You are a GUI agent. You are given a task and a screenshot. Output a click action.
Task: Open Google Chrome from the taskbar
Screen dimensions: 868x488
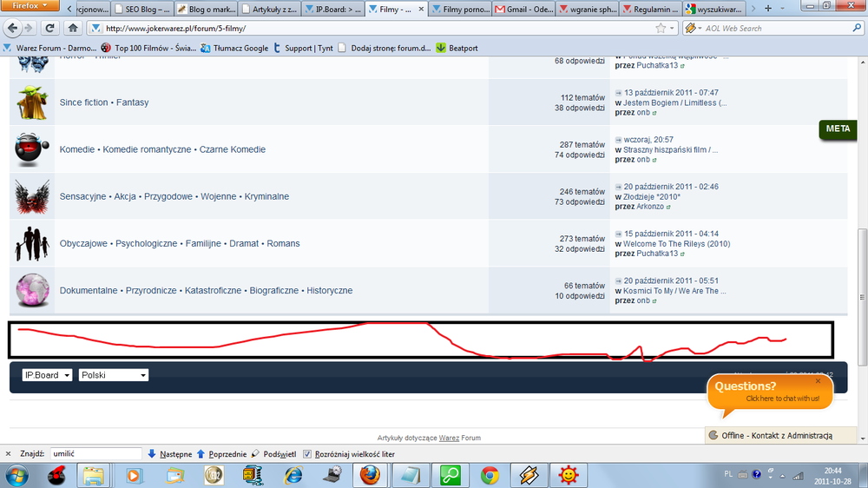tap(490, 475)
